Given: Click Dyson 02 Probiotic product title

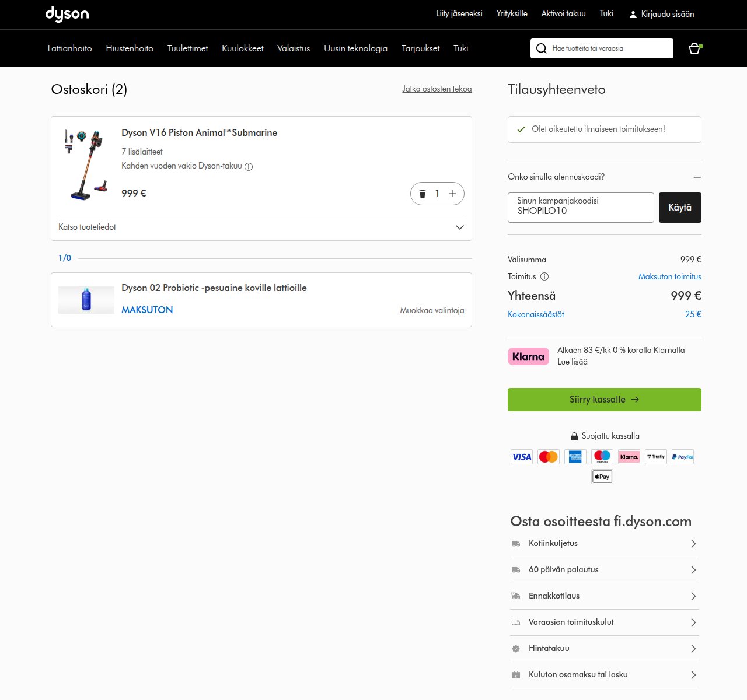Looking at the screenshot, I should pos(214,288).
